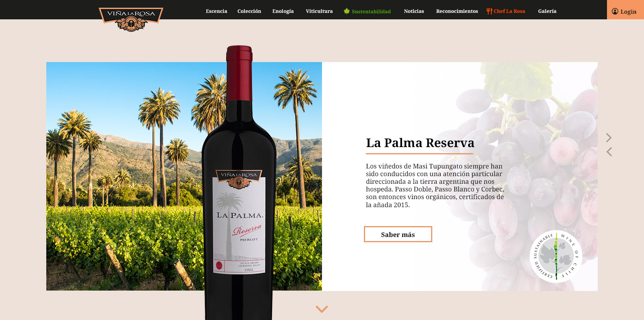Click the Saber más button
644x320 pixels.
(x=398, y=234)
